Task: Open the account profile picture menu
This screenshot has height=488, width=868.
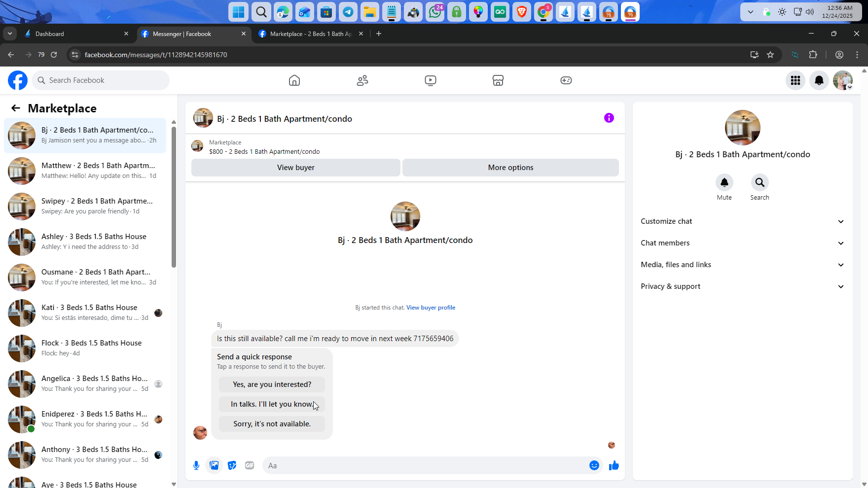Action: (x=843, y=80)
